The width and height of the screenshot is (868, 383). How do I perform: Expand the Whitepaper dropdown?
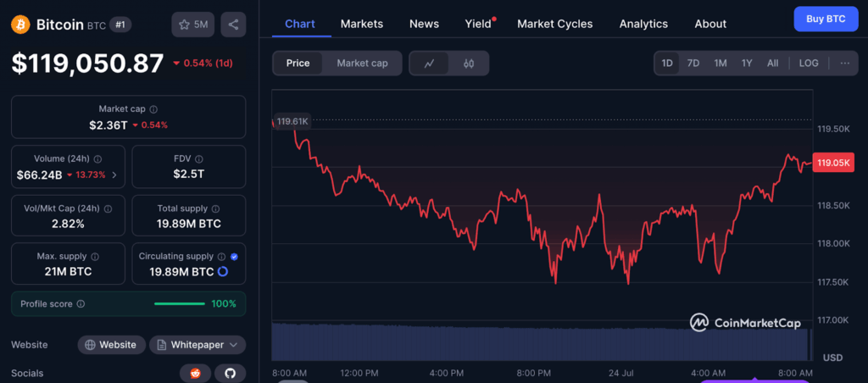198,345
